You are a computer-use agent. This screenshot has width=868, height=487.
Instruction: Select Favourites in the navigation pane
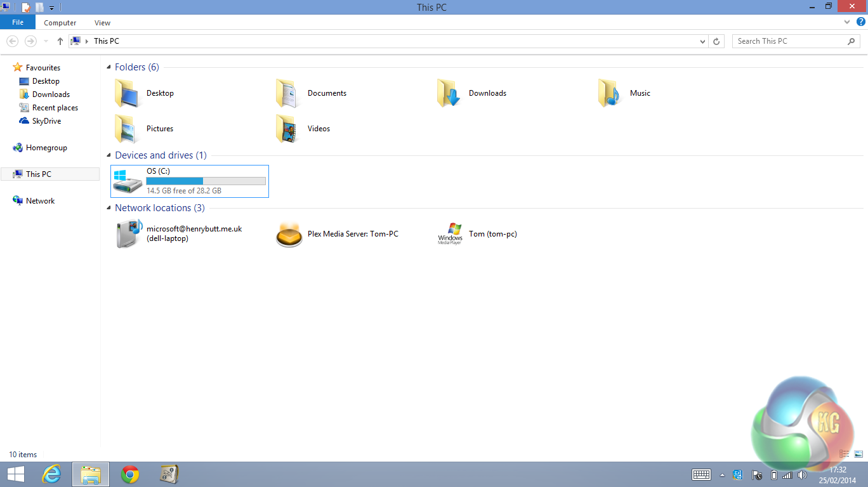[x=43, y=68]
